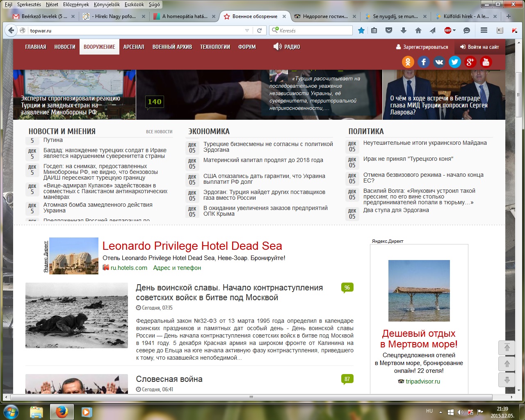525x420 pixels.
Task: Click the Odnoklassniki social icon
Action: tap(408, 62)
